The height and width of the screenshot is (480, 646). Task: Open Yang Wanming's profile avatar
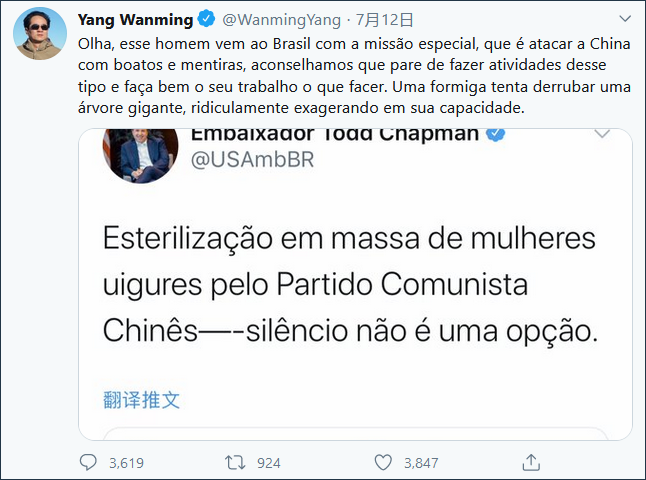tap(40, 33)
